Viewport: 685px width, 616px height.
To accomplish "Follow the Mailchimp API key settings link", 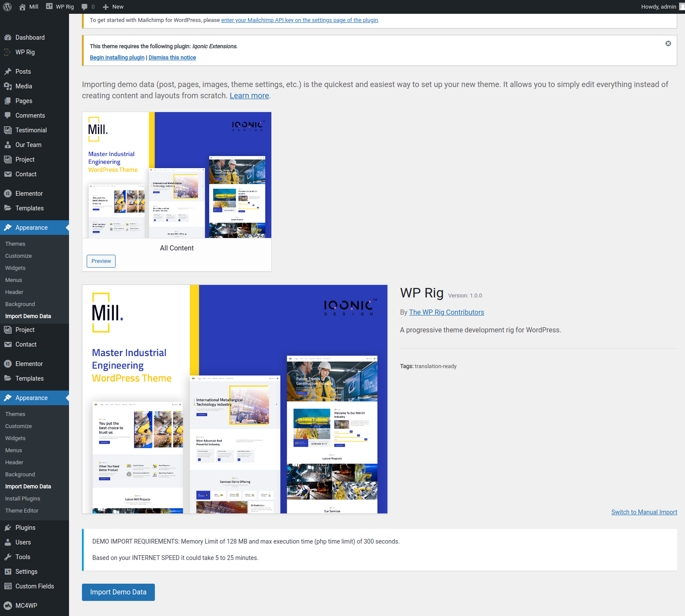I will pos(300,20).
